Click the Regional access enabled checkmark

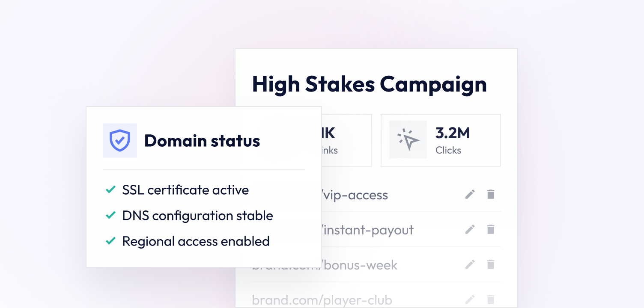coord(110,241)
